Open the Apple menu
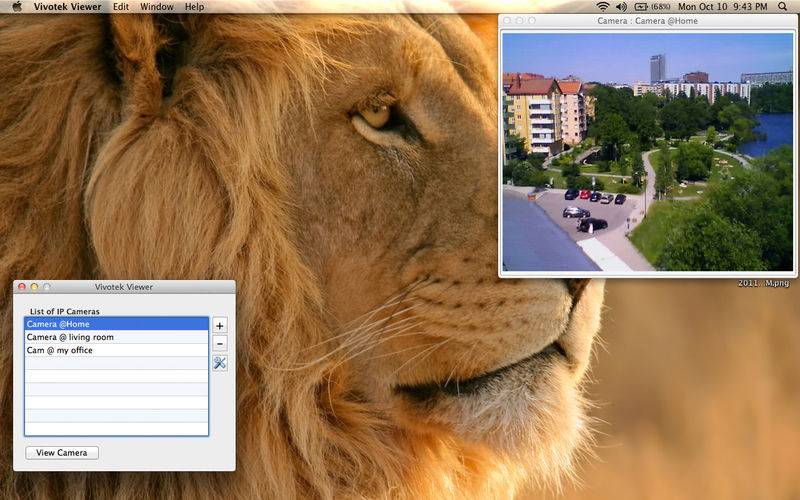Viewport: 800px width, 500px height. [16, 7]
